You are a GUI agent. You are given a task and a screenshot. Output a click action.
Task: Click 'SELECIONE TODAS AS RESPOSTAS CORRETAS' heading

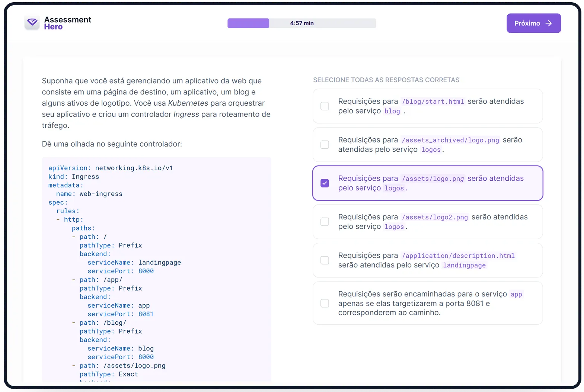click(x=386, y=80)
